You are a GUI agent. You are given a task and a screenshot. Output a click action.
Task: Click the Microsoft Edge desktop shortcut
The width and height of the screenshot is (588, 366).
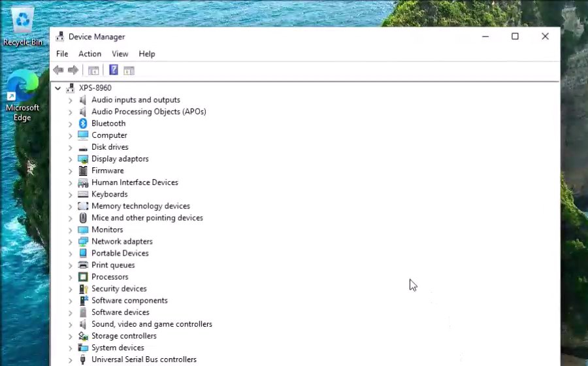22,95
